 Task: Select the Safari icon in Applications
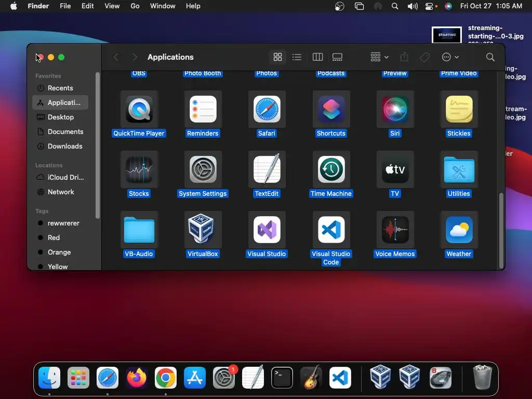(x=267, y=109)
